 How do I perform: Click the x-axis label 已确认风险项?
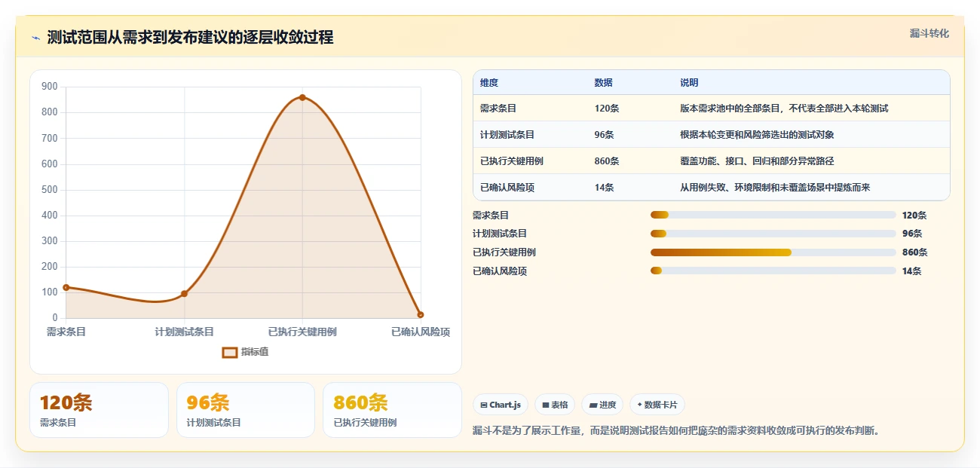click(x=421, y=332)
